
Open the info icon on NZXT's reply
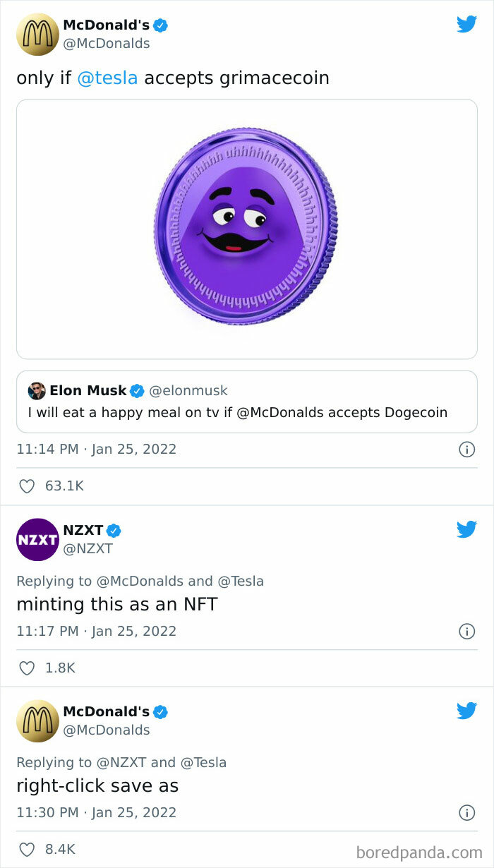[467, 631]
